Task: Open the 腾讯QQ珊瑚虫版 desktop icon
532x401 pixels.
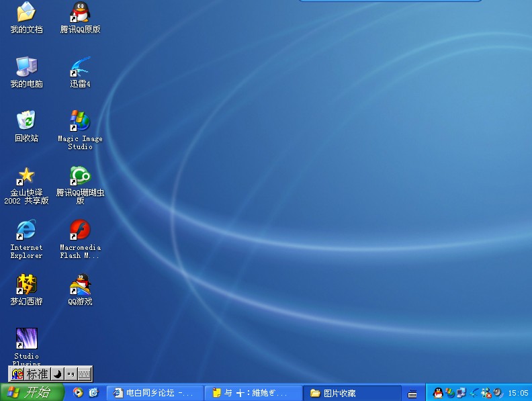Action: (x=80, y=176)
